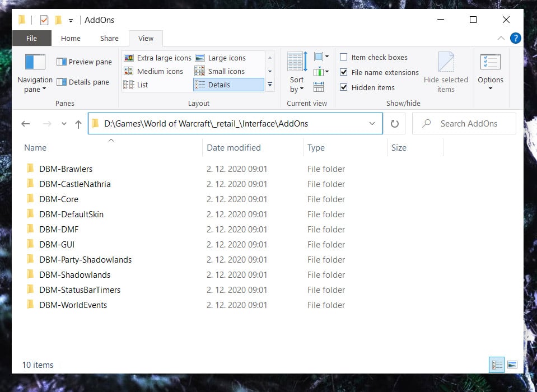537x392 pixels.
Task: Click Size all columns to fit
Action: coord(319,87)
